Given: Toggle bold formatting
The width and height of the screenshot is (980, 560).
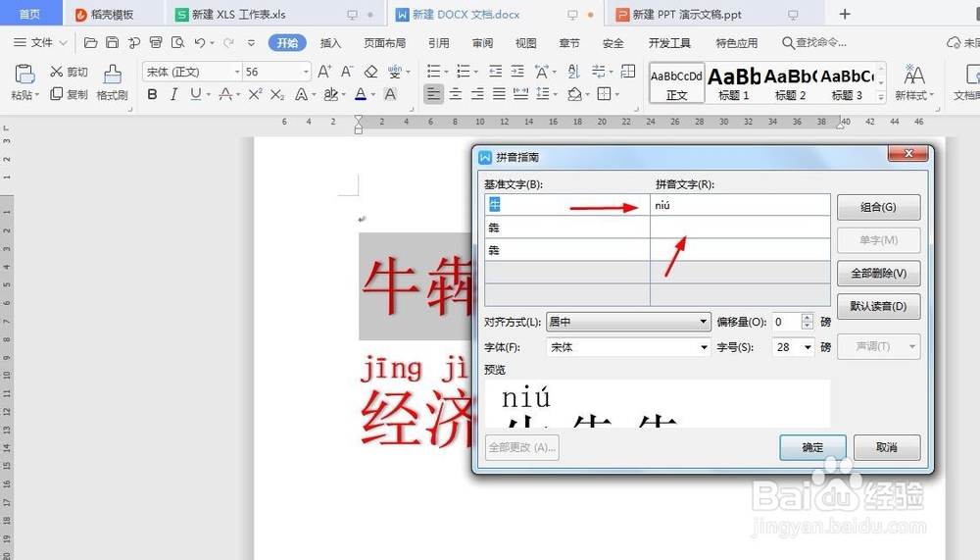Looking at the screenshot, I should tap(152, 94).
